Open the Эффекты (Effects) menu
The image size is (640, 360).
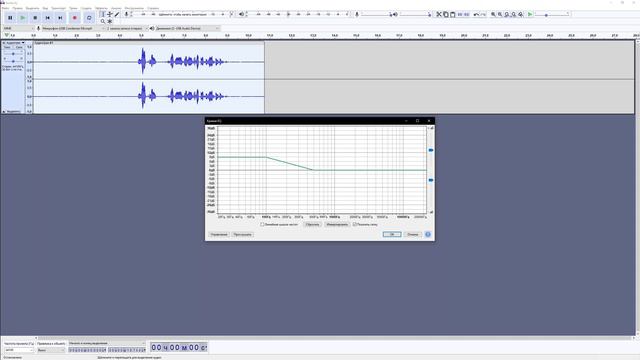101,8
